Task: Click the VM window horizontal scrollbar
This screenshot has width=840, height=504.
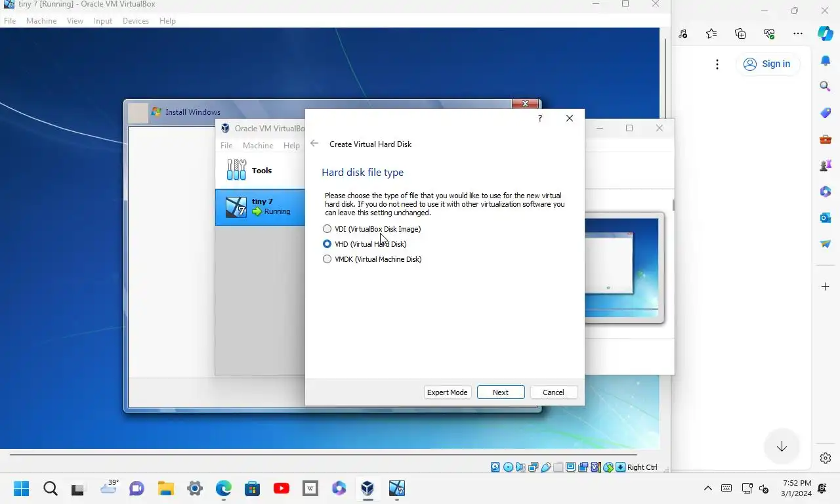Action: [323, 454]
